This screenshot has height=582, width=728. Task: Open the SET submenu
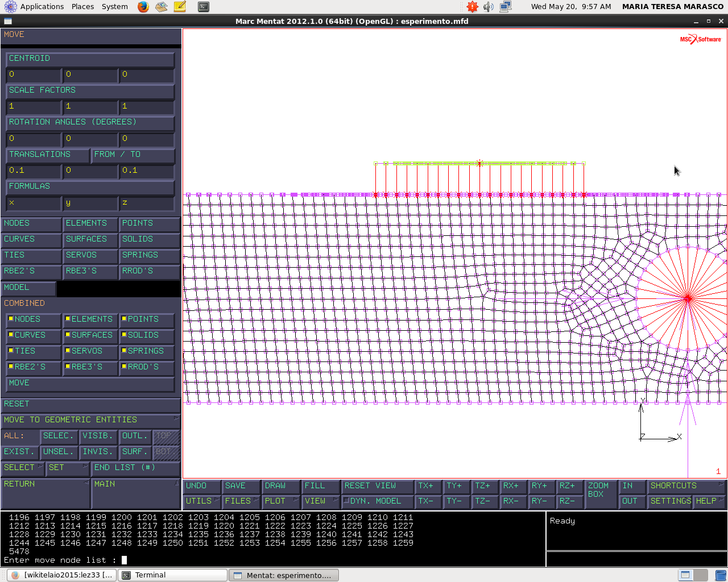coord(68,468)
